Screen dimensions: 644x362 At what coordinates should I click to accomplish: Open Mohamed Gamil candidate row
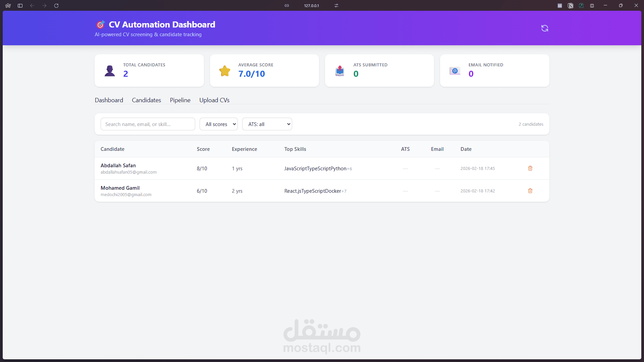pyautogui.click(x=120, y=188)
